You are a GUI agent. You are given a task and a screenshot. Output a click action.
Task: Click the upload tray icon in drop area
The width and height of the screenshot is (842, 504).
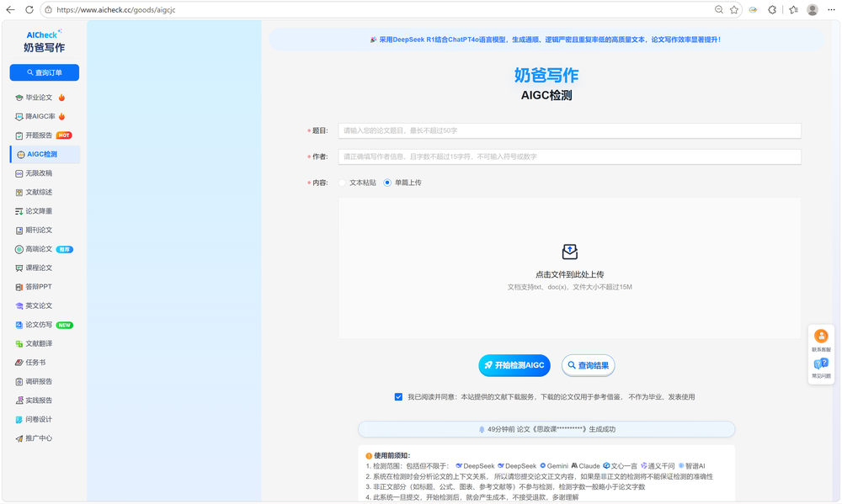click(x=570, y=252)
